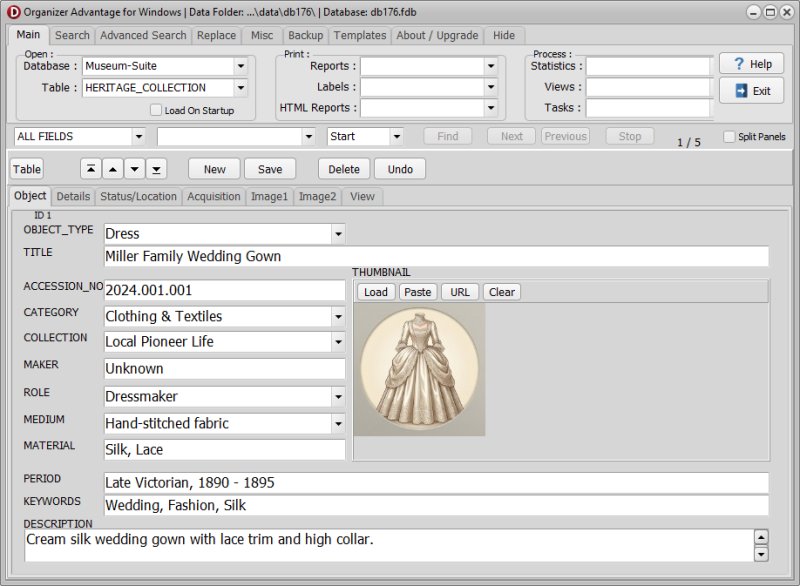Viewport: 800px width, 586px height.
Task: Open the Image2 record tab
Action: pyautogui.click(x=317, y=196)
